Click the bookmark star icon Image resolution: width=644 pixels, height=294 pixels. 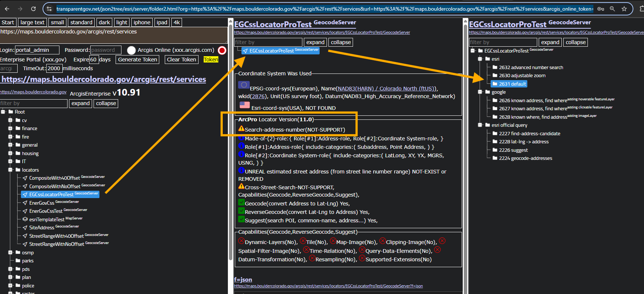tap(624, 9)
